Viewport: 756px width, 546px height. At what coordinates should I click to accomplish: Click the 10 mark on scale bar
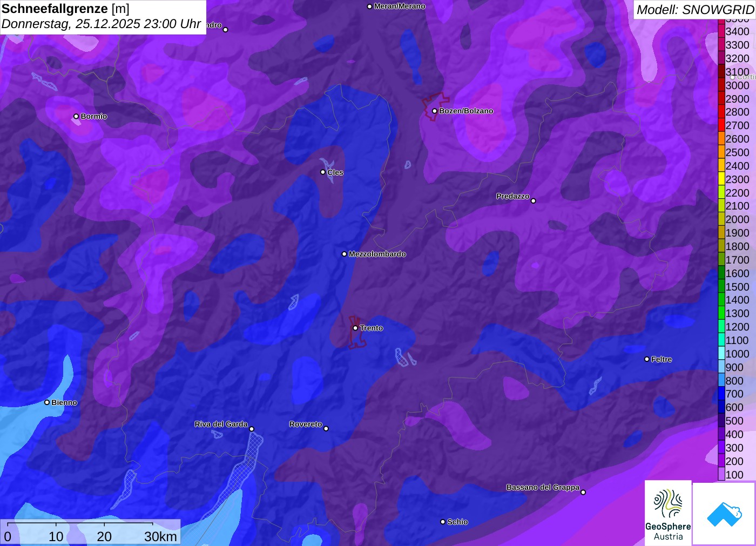56,536
